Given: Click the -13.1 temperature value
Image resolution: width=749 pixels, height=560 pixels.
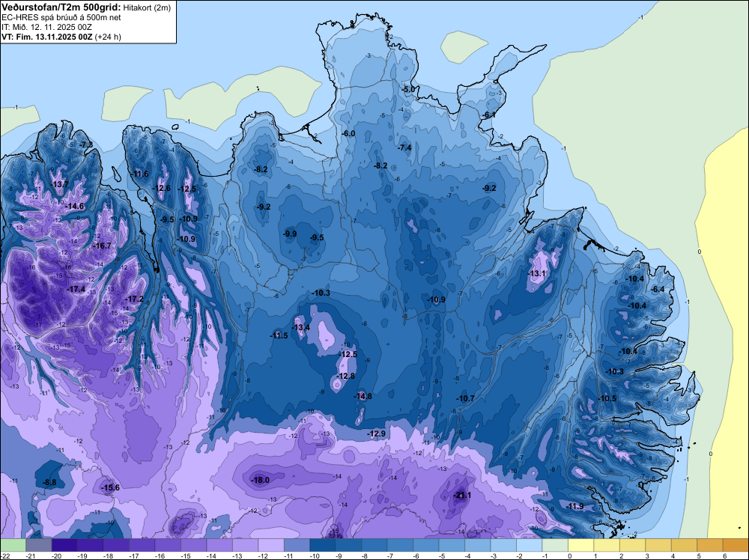Looking at the screenshot, I should click(537, 273).
